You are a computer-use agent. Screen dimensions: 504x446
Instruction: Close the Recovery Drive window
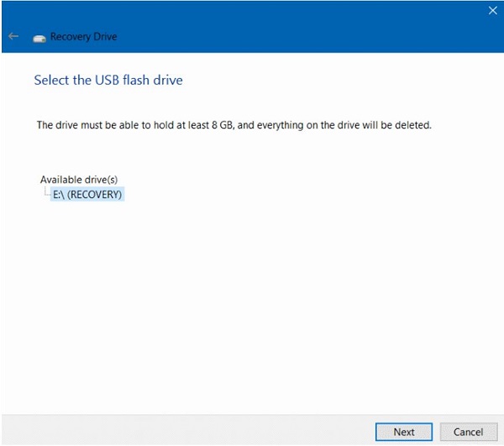492,11
